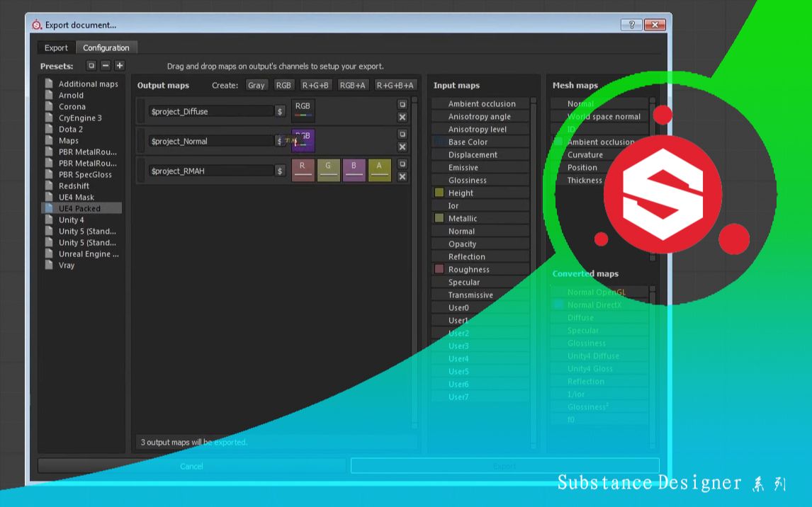Open the dialog help button
The width and height of the screenshot is (812, 507).
coord(631,25)
